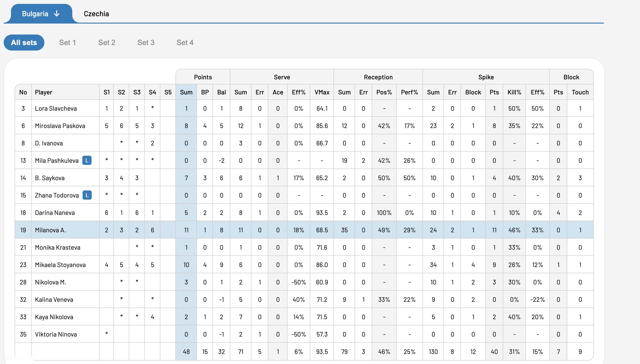Click the S1 column header

point(107,92)
